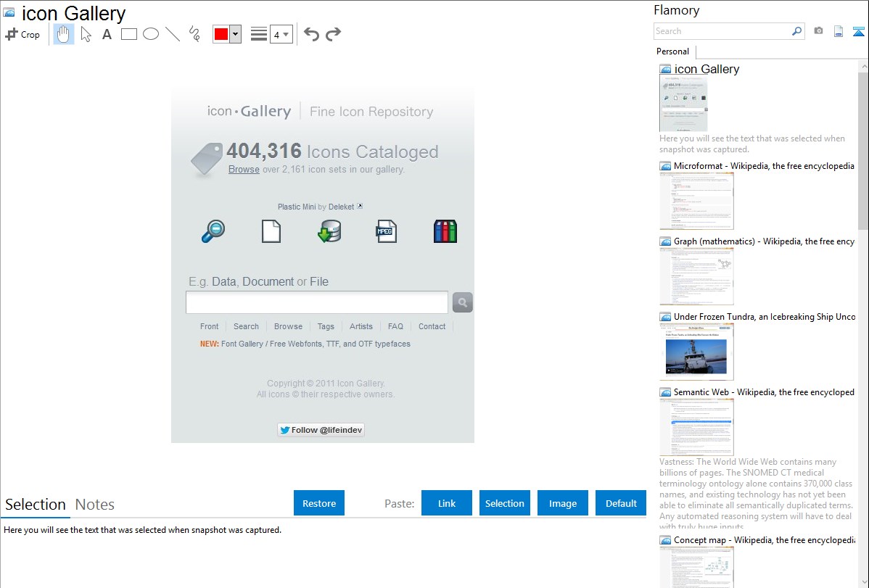The width and height of the screenshot is (869, 588).
Task: Click the red color swatch
Action: click(x=221, y=35)
